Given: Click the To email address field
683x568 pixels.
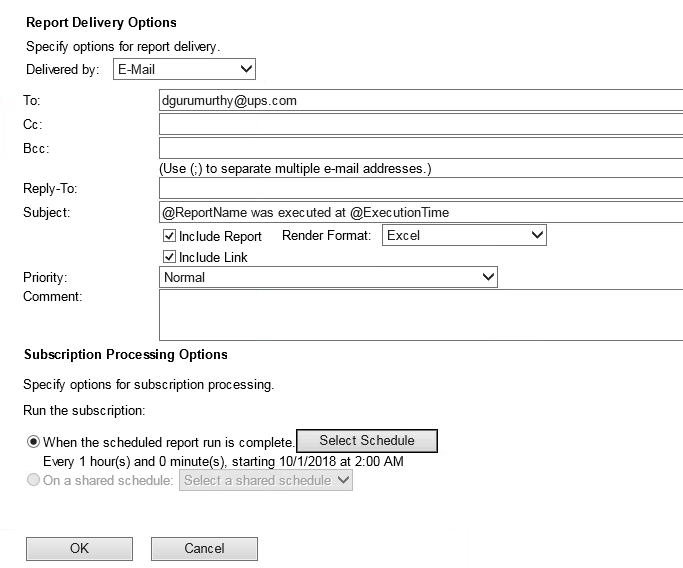Looking at the screenshot, I should pos(420,100).
